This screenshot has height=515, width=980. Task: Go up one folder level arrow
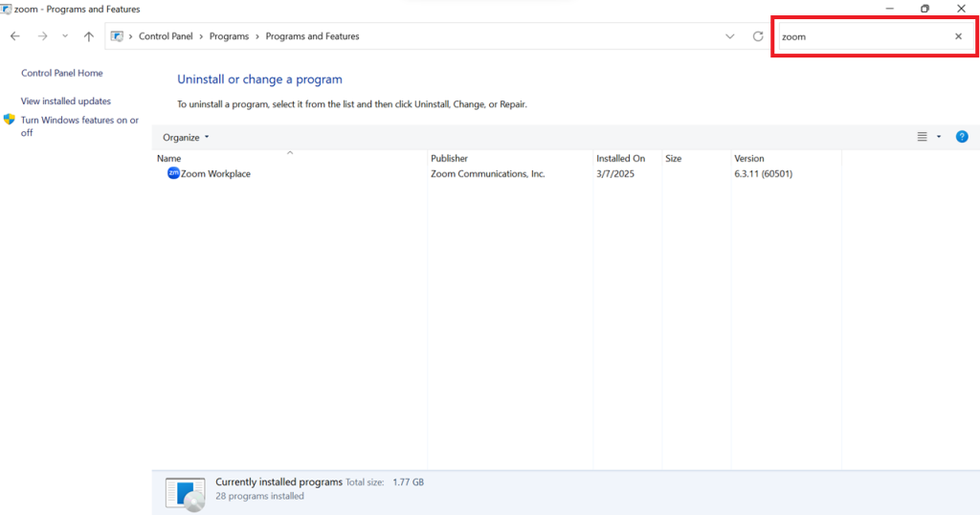point(89,36)
